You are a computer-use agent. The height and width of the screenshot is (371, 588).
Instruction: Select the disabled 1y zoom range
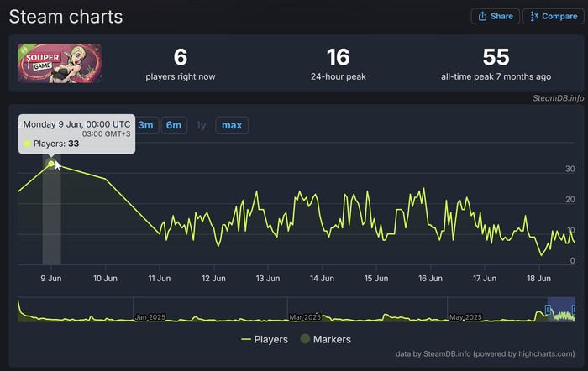(x=201, y=125)
